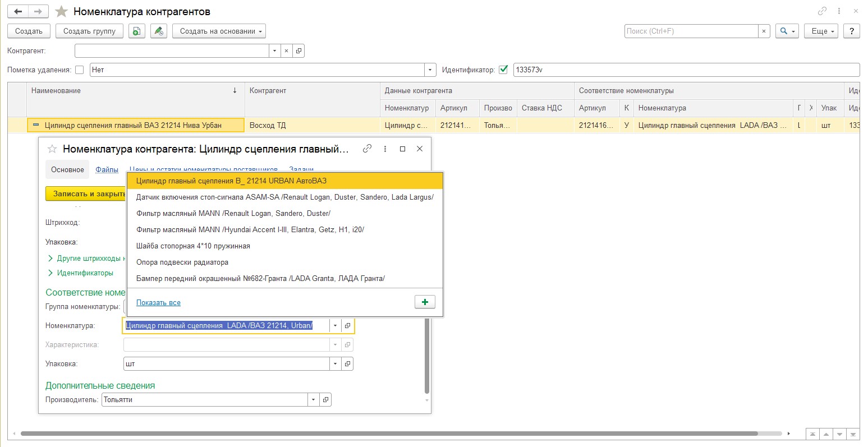Open the Номенклатура field's linked item icon
The image size is (868, 447).
point(348,326)
